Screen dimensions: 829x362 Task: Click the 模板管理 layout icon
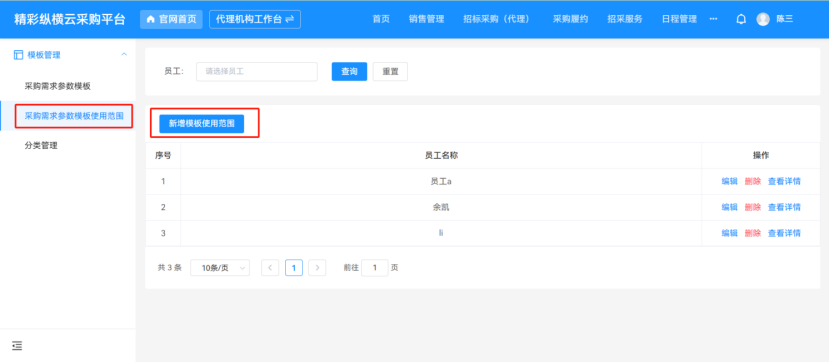(x=19, y=54)
